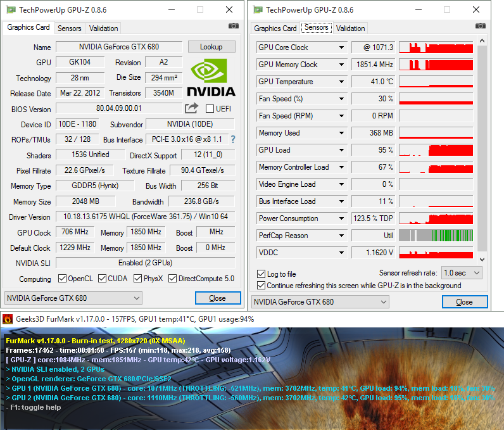
Task: Click the Lookup button
Action: point(211,47)
